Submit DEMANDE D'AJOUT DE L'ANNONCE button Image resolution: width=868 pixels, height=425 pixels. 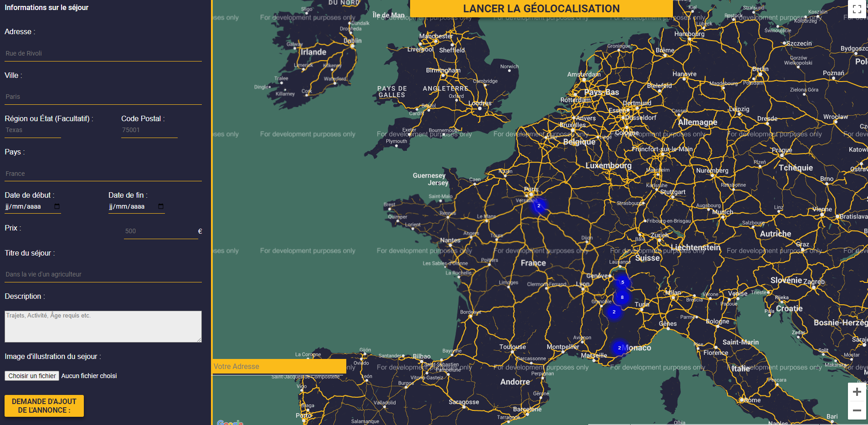point(44,405)
